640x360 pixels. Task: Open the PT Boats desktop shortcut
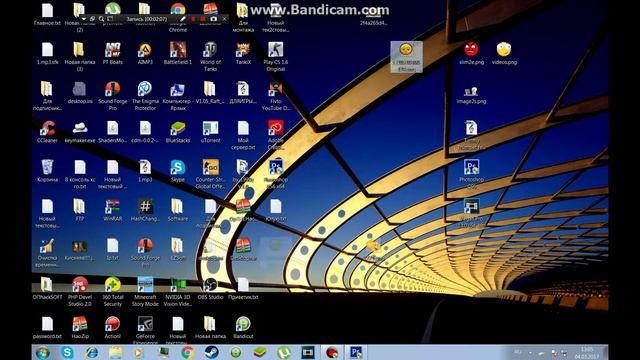point(112,53)
